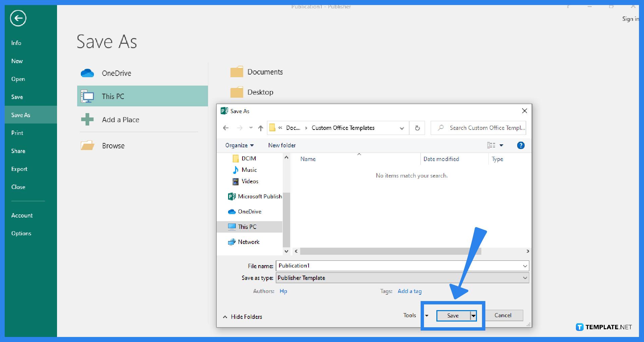Open the Export section

coord(19,169)
